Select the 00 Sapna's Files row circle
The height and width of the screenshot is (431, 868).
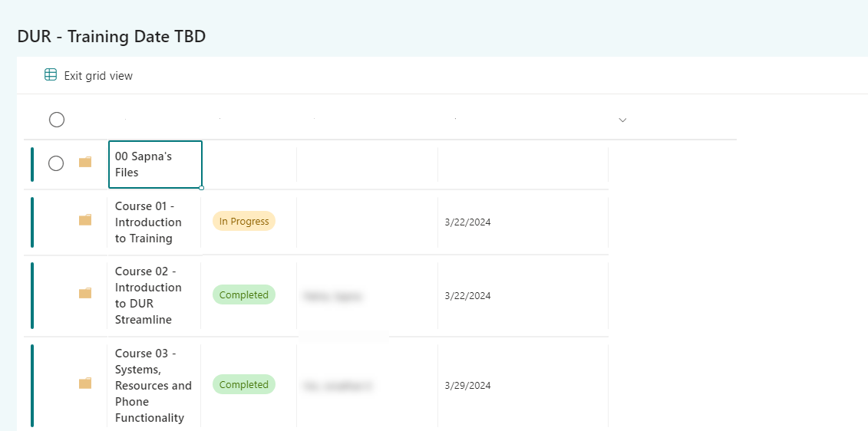click(x=56, y=163)
